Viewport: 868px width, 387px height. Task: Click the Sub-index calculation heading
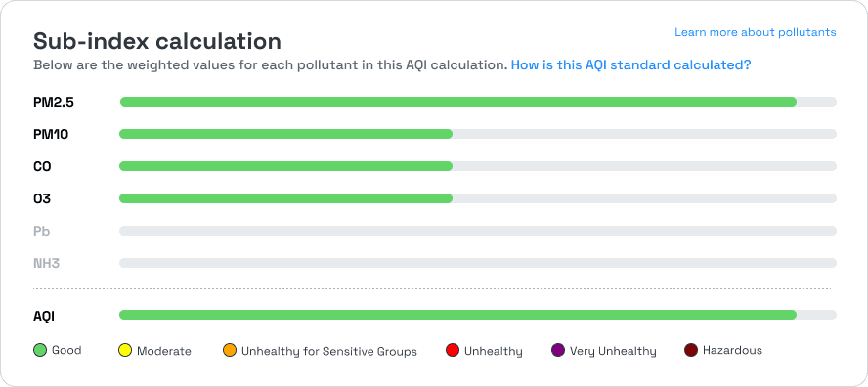tap(157, 41)
